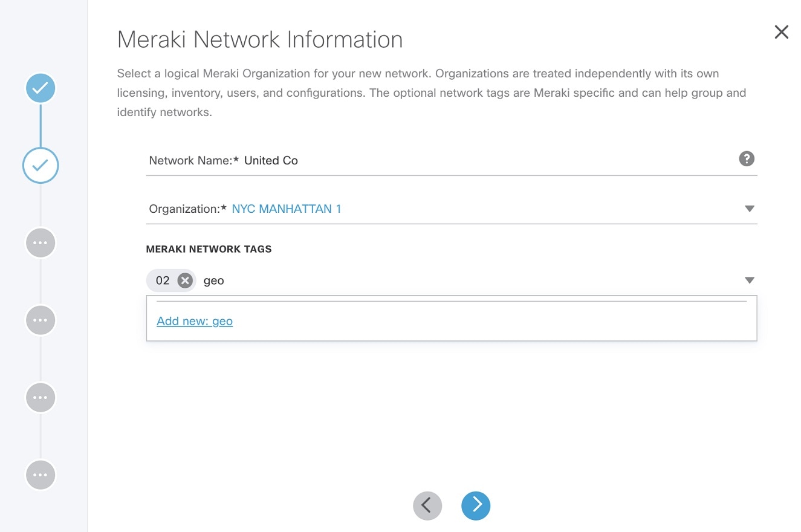
Task: Proceed with the blue next arrow button
Action: pyautogui.click(x=476, y=505)
